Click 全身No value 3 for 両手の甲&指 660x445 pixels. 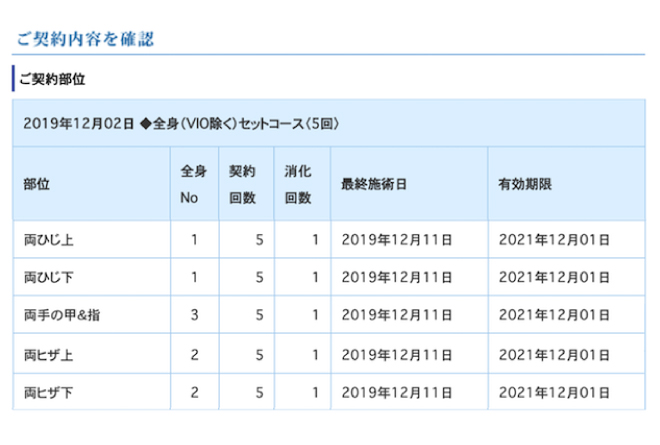click(195, 315)
